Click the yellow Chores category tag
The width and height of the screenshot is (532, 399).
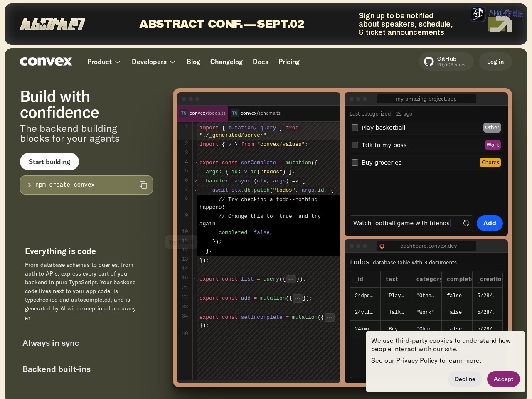point(490,163)
